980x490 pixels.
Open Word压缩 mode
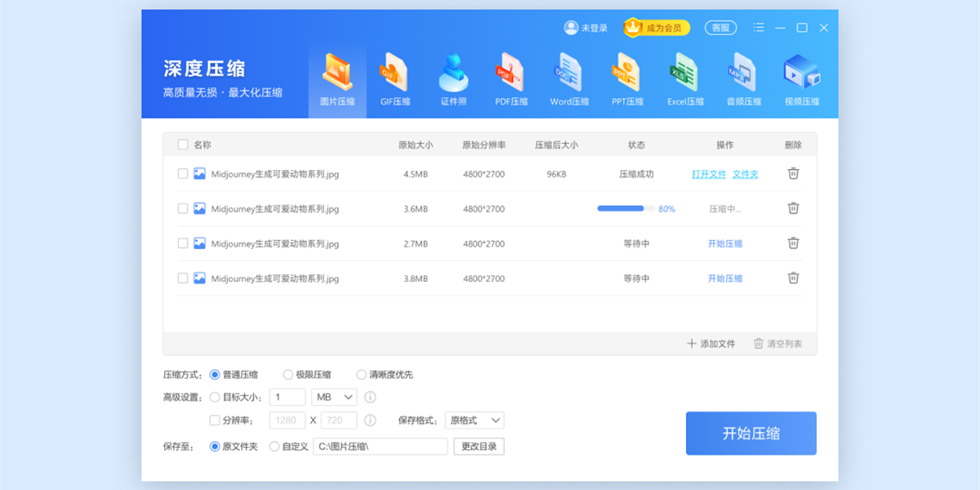569,78
